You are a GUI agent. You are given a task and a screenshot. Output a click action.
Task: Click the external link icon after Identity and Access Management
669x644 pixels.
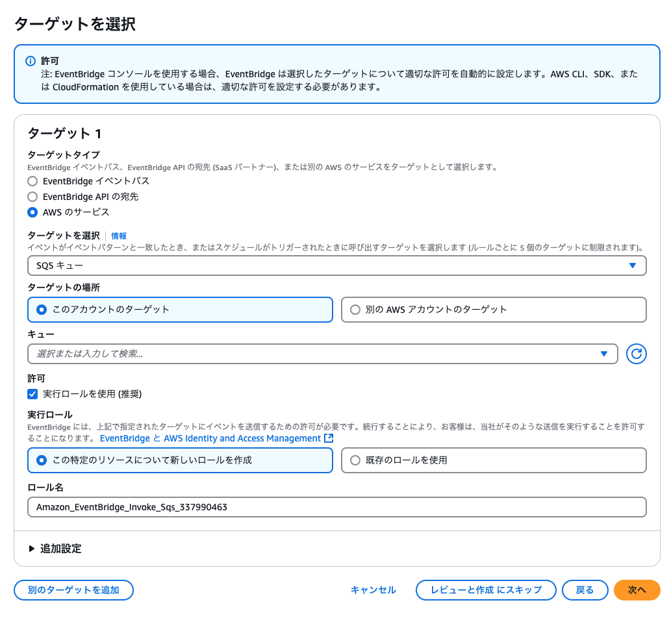pyautogui.click(x=329, y=438)
